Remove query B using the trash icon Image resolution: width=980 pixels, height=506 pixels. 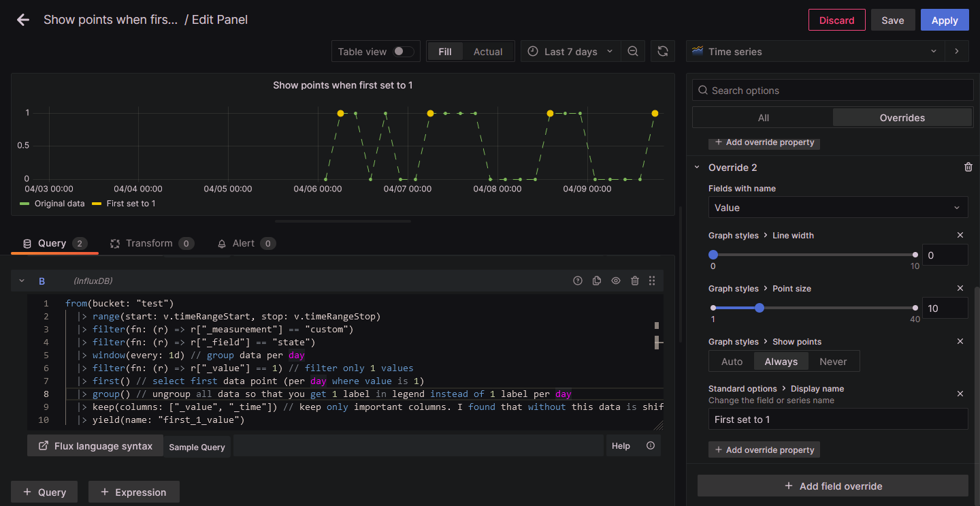(634, 281)
